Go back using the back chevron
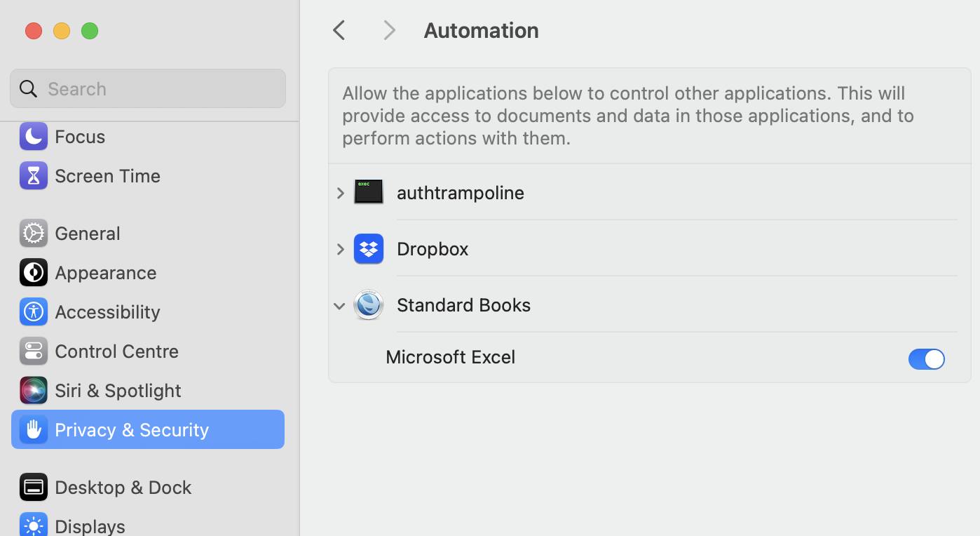Viewport: 980px width, 536px height. 339,30
